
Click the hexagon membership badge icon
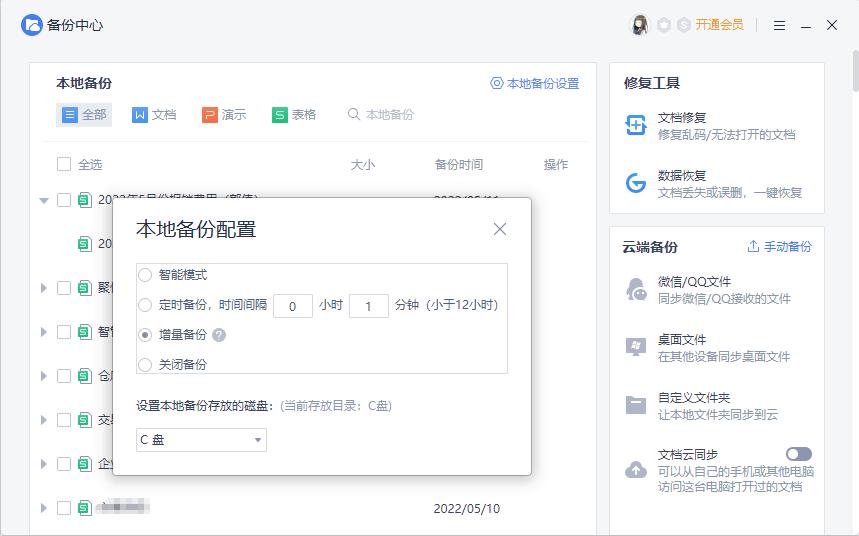[x=664, y=25]
